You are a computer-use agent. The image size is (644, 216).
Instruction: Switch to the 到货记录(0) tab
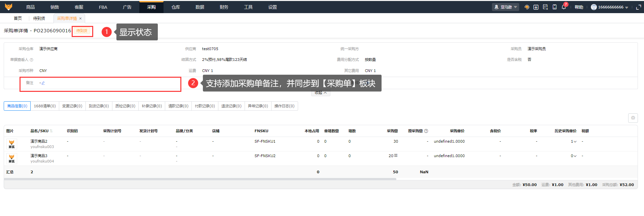pyautogui.click(x=99, y=106)
